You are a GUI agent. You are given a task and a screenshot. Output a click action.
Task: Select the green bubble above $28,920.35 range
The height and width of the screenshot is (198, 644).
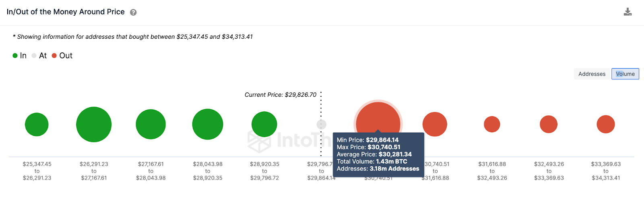tap(264, 124)
